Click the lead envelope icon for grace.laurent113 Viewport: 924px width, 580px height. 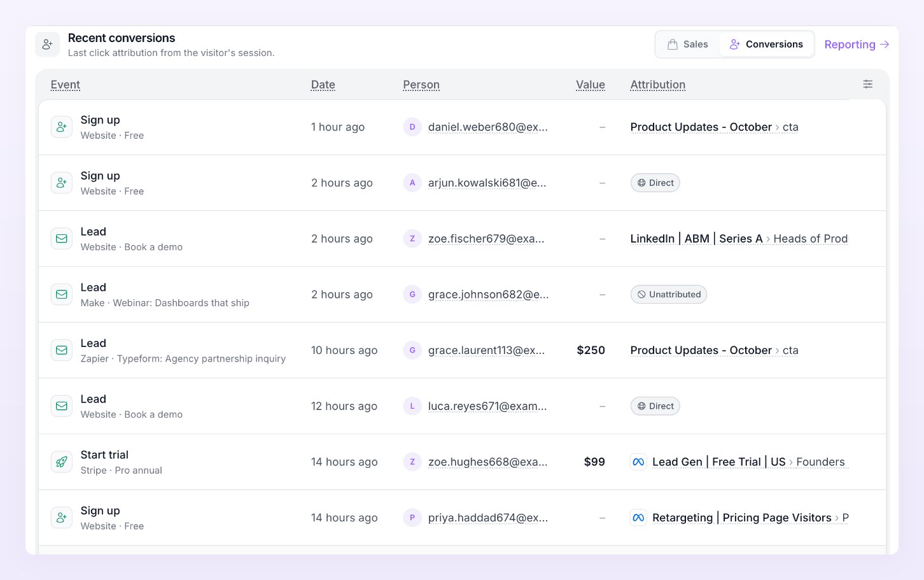point(62,350)
